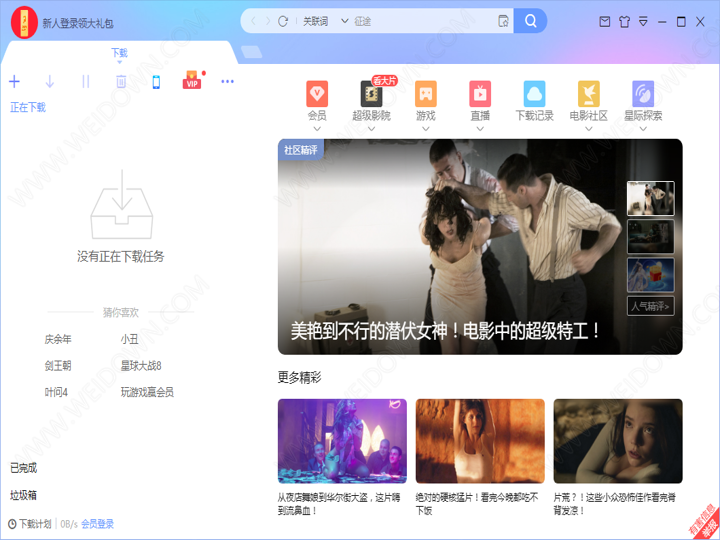Select the 垃圾箱 list
This screenshot has width=720, height=540.
pos(23,495)
